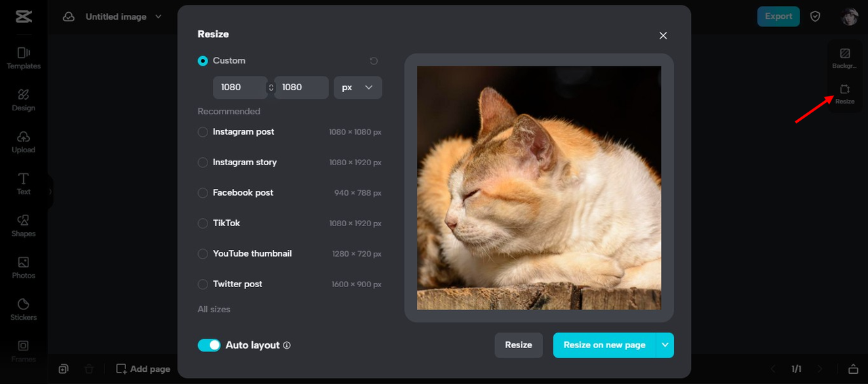This screenshot has width=868, height=384.
Task: Click the page counter 1/1
Action: [x=796, y=369]
